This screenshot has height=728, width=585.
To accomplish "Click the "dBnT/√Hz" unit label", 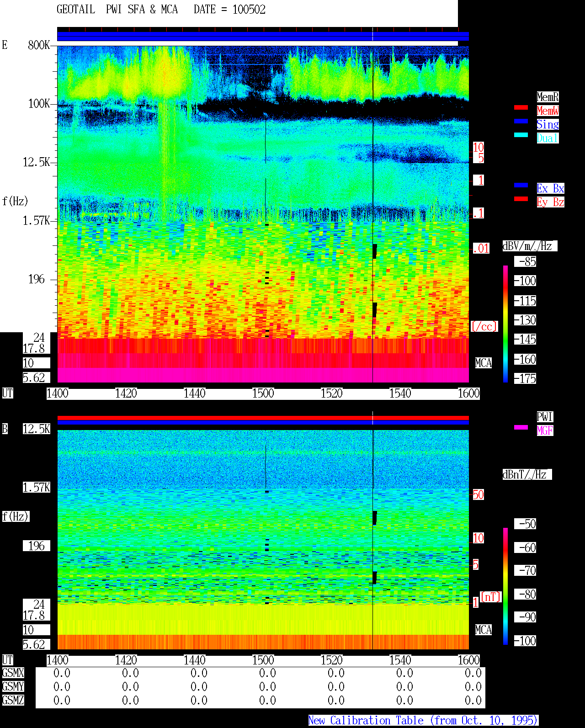I will tap(527, 474).
